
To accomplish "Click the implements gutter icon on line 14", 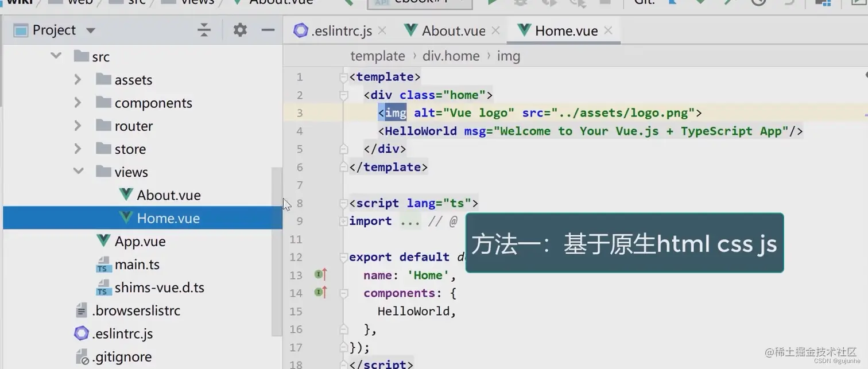I will point(321,293).
